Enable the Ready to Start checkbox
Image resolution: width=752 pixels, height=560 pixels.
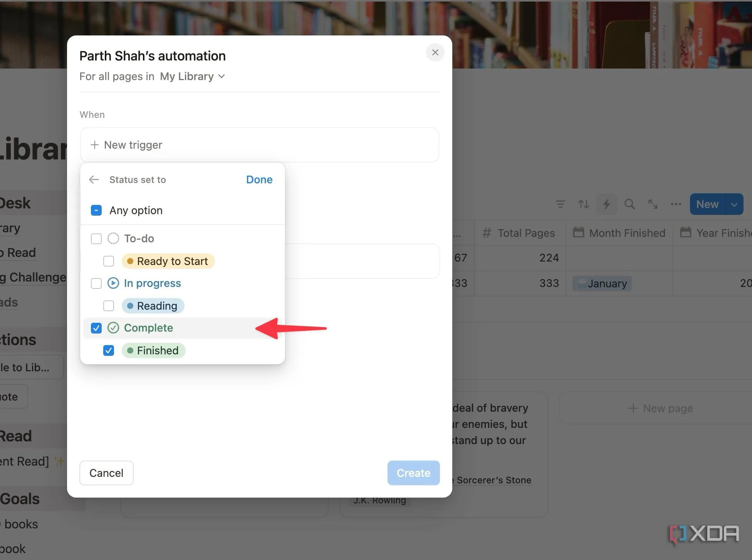(109, 261)
